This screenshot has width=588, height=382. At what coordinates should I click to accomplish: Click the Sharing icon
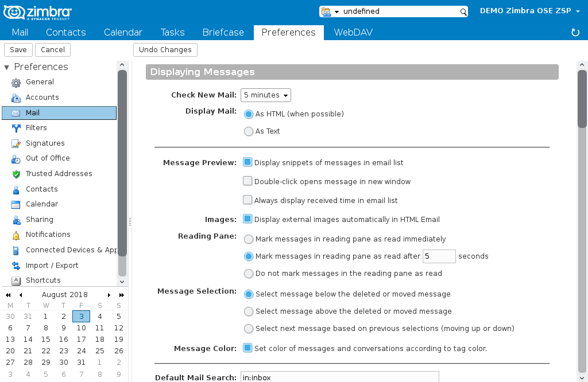click(16, 220)
